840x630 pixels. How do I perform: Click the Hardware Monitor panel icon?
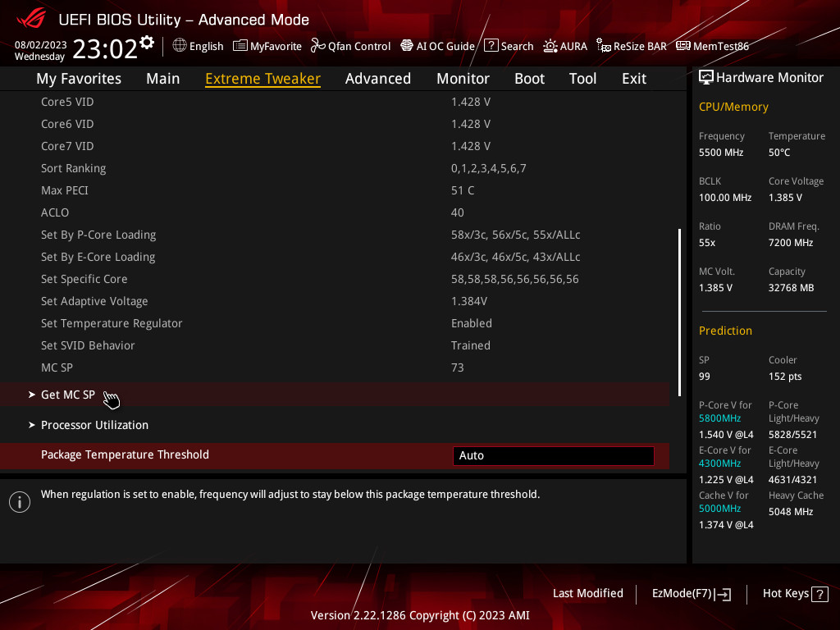coord(706,77)
